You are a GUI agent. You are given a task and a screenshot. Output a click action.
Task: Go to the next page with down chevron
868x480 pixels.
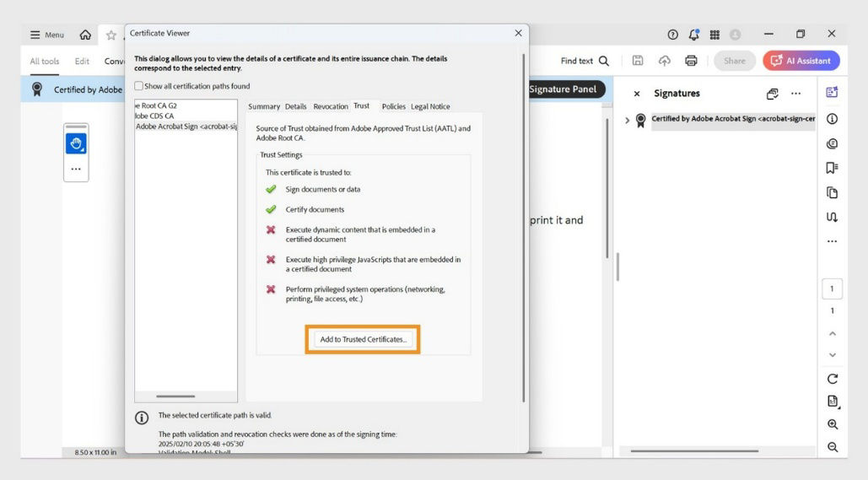click(x=833, y=355)
